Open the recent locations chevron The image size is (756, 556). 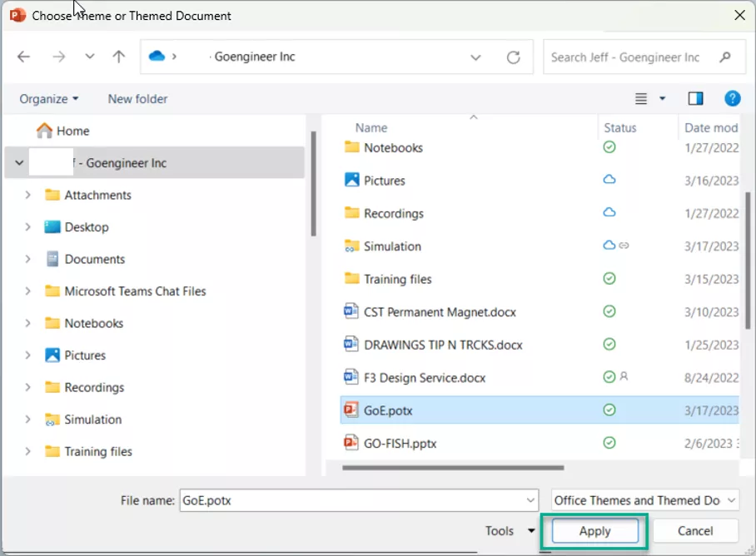pos(90,57)
